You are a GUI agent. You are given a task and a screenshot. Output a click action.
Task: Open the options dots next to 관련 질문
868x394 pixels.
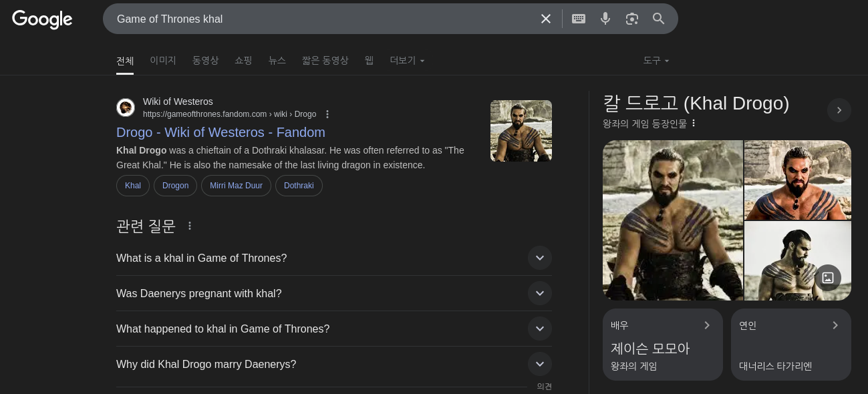tap(190, 226)
